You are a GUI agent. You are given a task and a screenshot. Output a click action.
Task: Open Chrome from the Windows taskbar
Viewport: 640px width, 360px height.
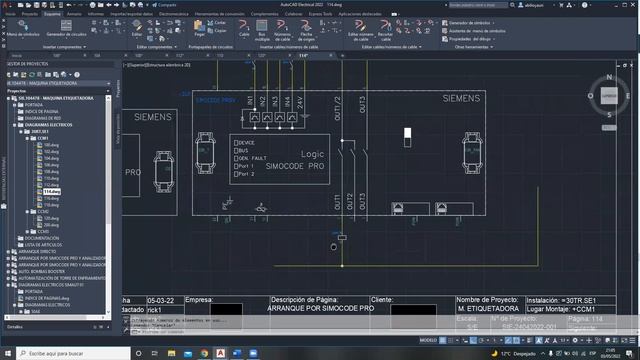click(x=204, y=353)
